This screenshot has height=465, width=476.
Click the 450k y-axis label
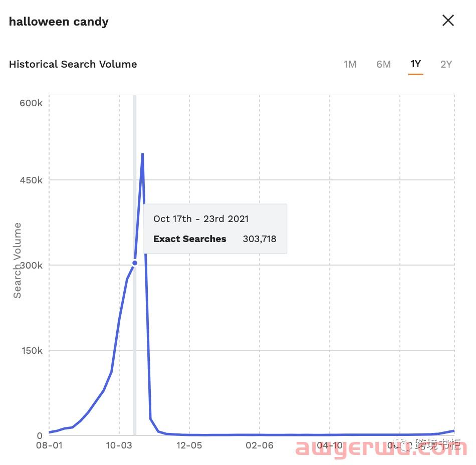tap(31, 180)
